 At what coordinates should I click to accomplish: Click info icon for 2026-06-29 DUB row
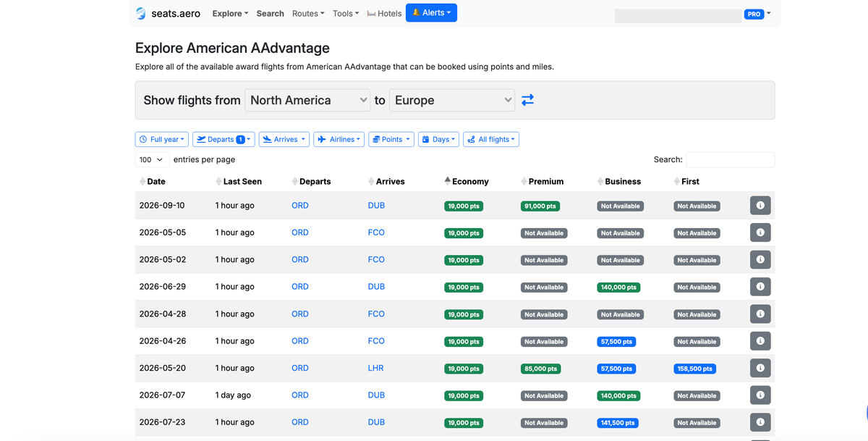760,287
